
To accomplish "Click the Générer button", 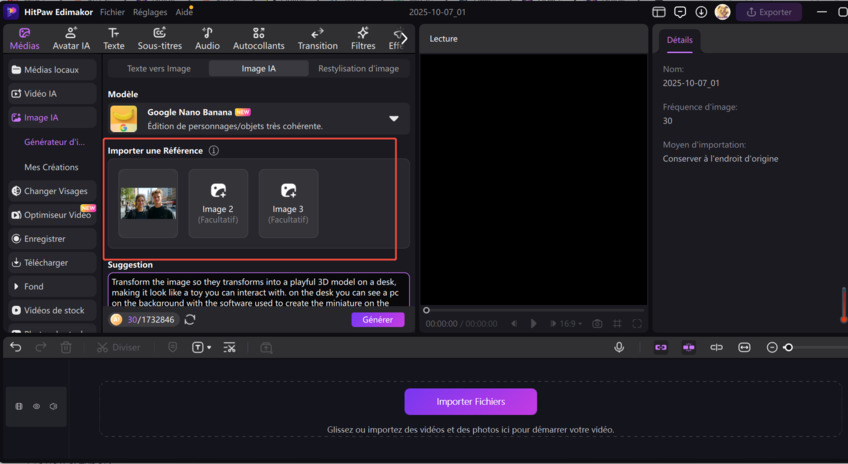I will click(x=378, y=320).
